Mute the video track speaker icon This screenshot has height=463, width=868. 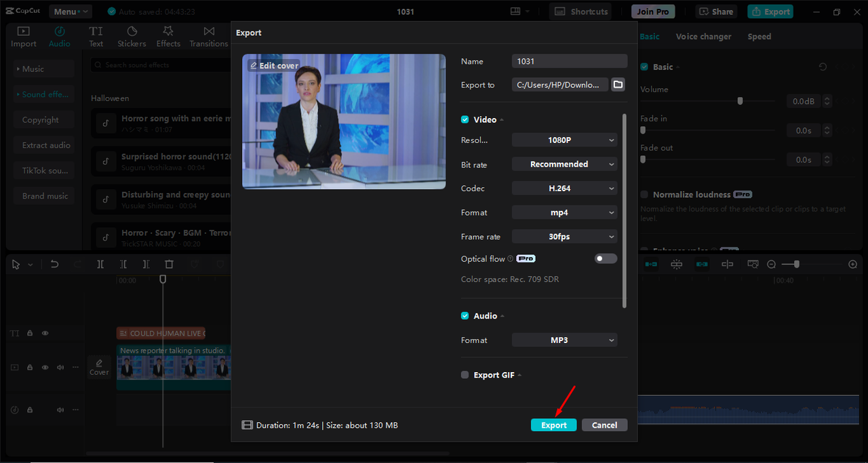click(60, 367)
